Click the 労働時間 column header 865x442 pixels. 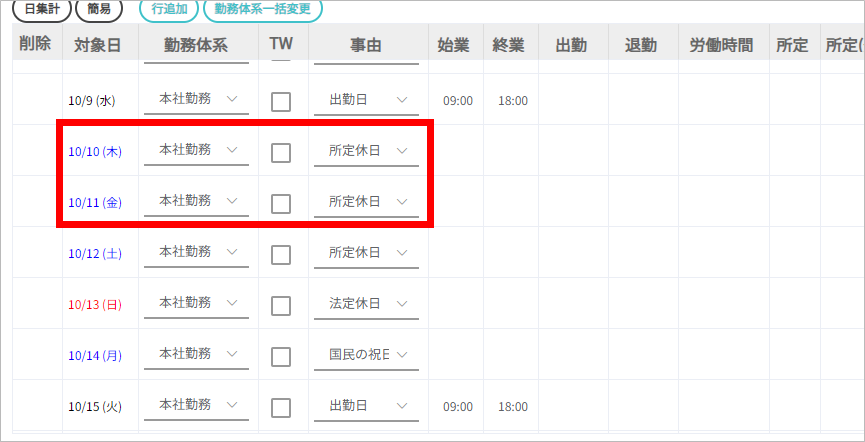coord(721,45)
